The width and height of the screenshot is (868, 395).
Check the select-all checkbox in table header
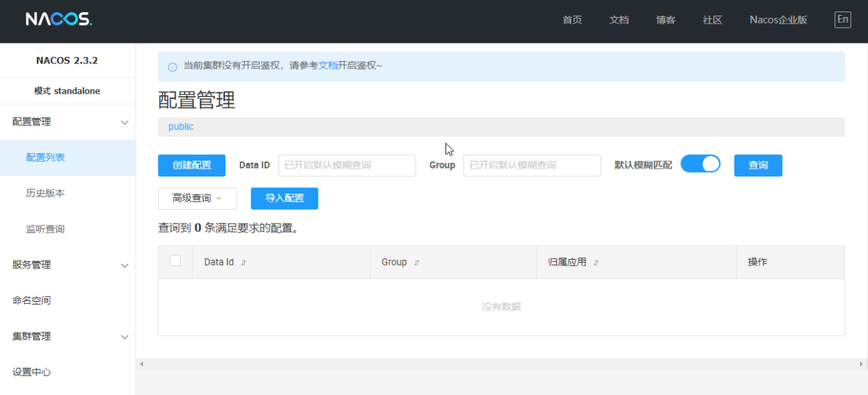(x=175, y=261)
